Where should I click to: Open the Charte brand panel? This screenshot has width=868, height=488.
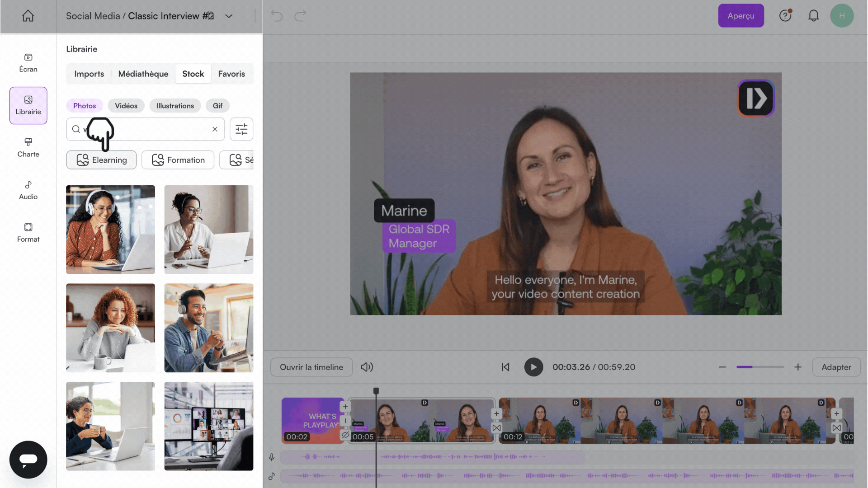click(28, 147)
